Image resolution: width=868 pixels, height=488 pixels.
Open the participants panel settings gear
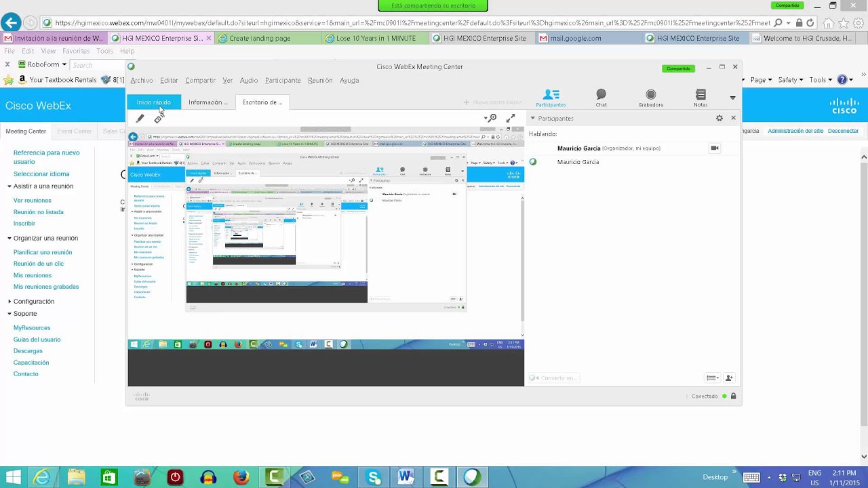719,118
